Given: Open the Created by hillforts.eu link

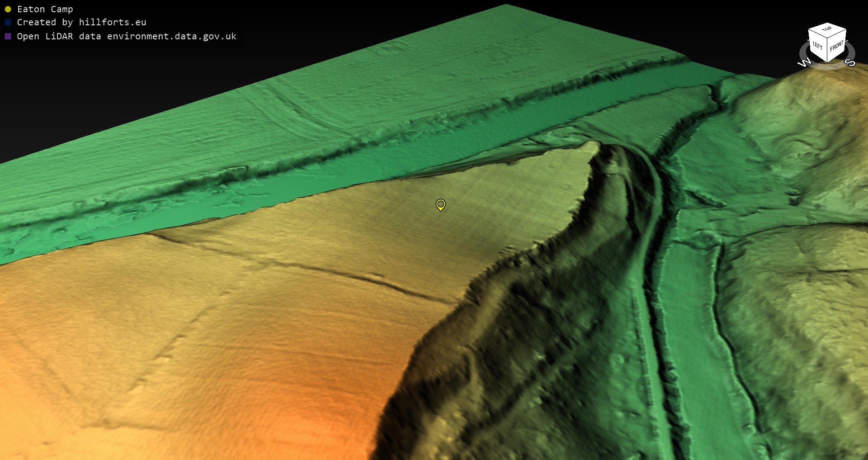Looking at the screenshot, I should click(81, 22).
